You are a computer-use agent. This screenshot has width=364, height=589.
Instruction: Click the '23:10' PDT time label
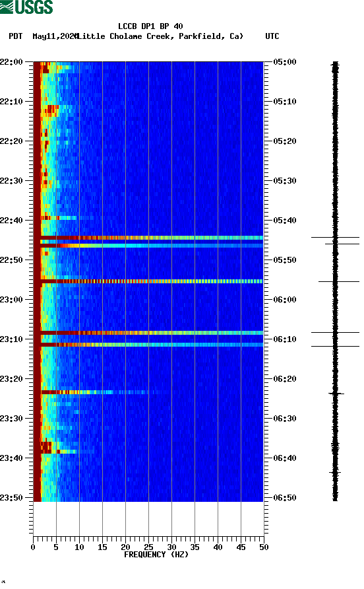pos(11,339)
